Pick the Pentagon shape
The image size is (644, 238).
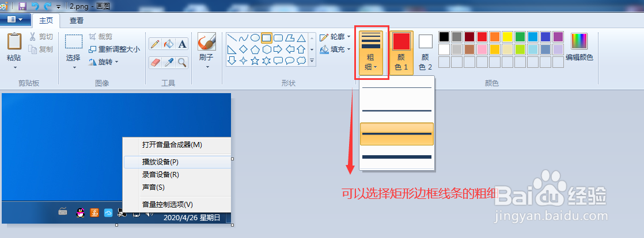[x=255, y=49]
